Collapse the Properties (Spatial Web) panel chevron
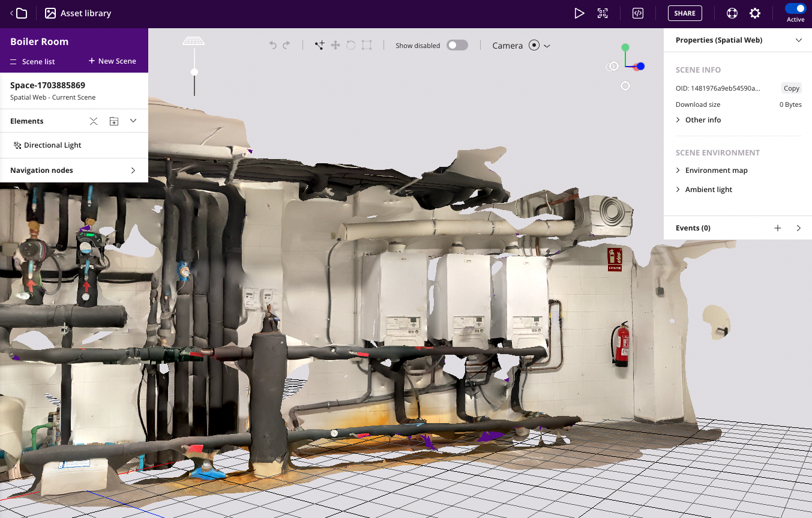The image size is (812, 518). [x=798, y=40]
